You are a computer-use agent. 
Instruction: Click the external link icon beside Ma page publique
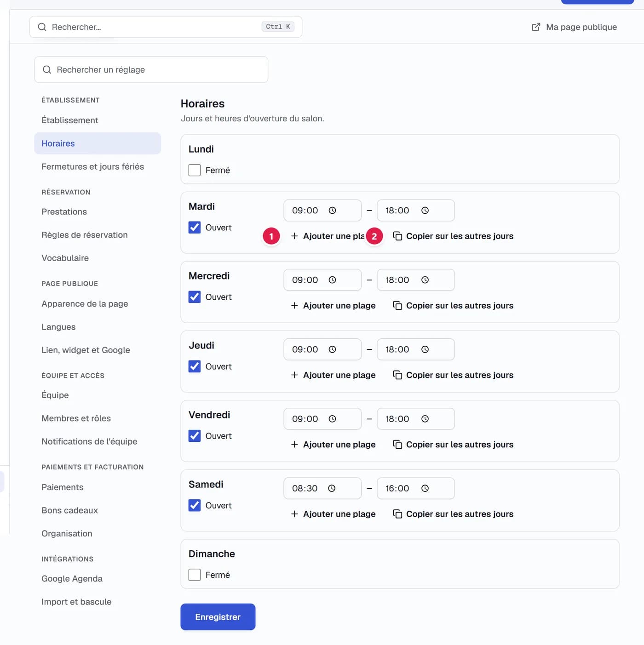coord(536,27)
